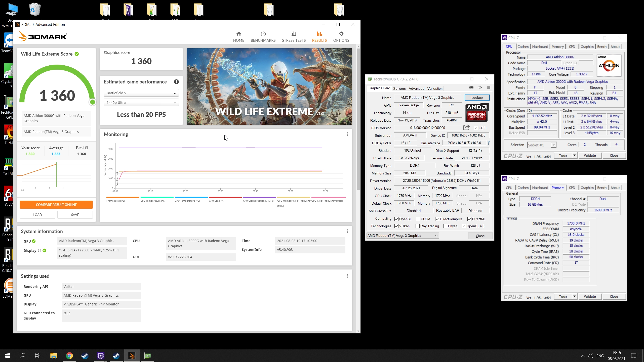Switch to Validation tab in GPU-Z
Screen dimensions: 644x362
tap(435, 88)
